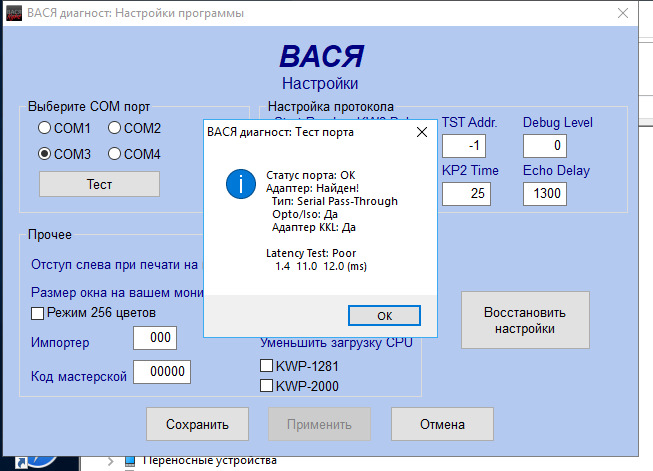Click the Тест port button
This screenshot has height=471, width=653.
99,184
